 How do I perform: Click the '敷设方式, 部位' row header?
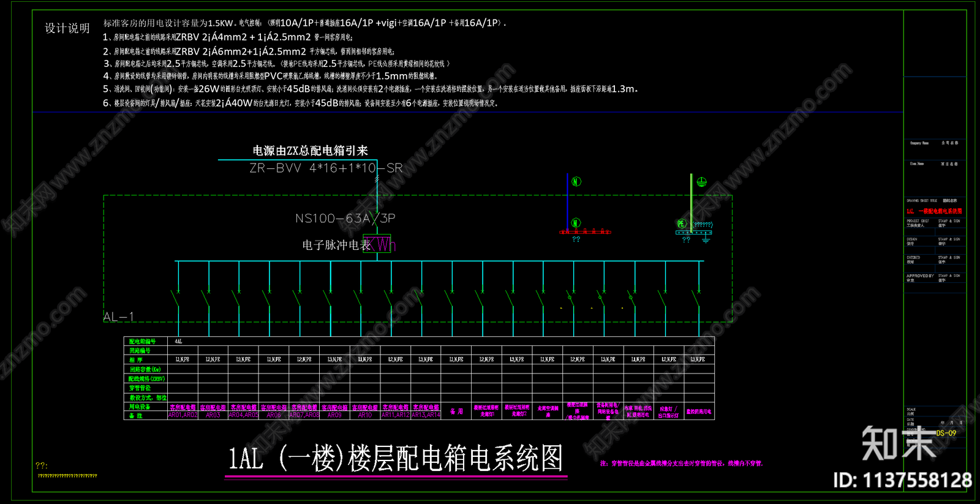click(147, 397)
